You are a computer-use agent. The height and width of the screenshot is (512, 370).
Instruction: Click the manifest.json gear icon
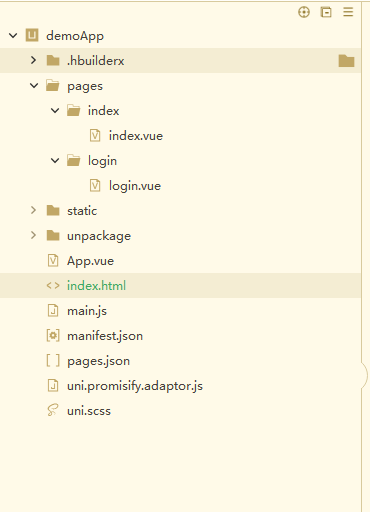click(53, 336)
